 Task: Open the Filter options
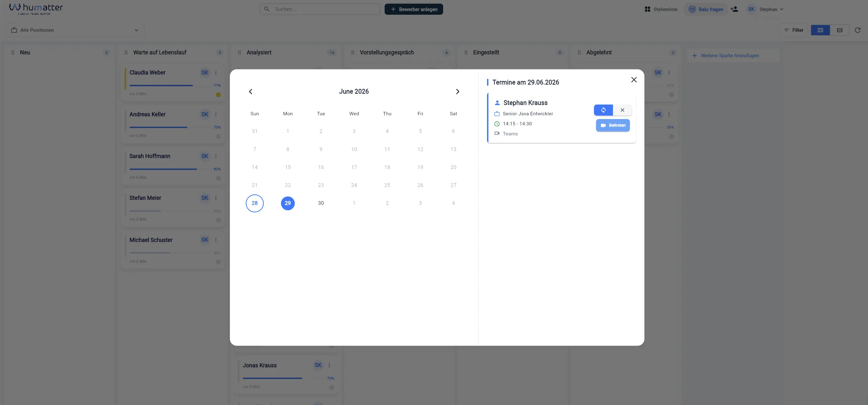[x=794, y=30]
